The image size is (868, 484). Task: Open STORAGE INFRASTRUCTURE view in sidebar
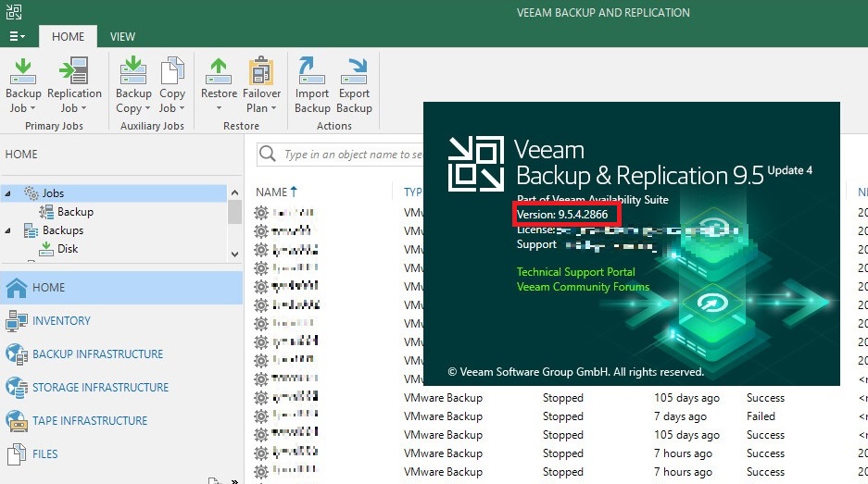pos(121,387)
